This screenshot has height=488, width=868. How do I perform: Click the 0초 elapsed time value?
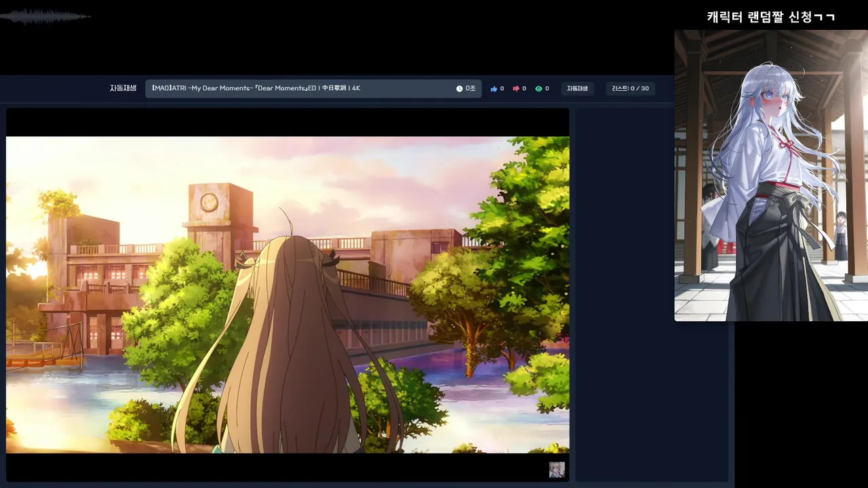(471, 89)
